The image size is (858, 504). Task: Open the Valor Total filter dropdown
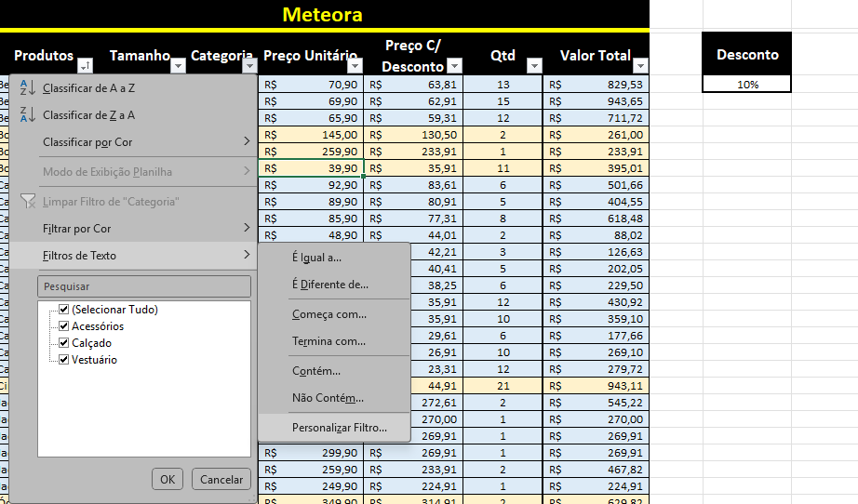pos(640,66)
